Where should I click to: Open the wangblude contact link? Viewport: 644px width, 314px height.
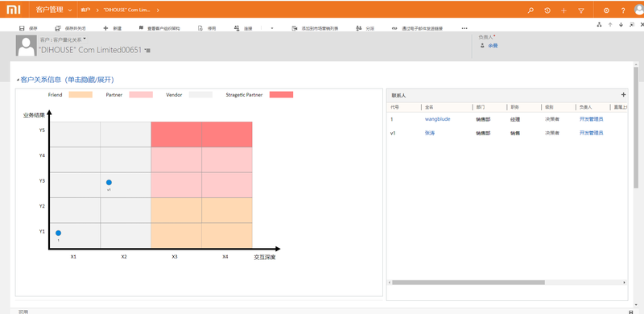(437, 119)
